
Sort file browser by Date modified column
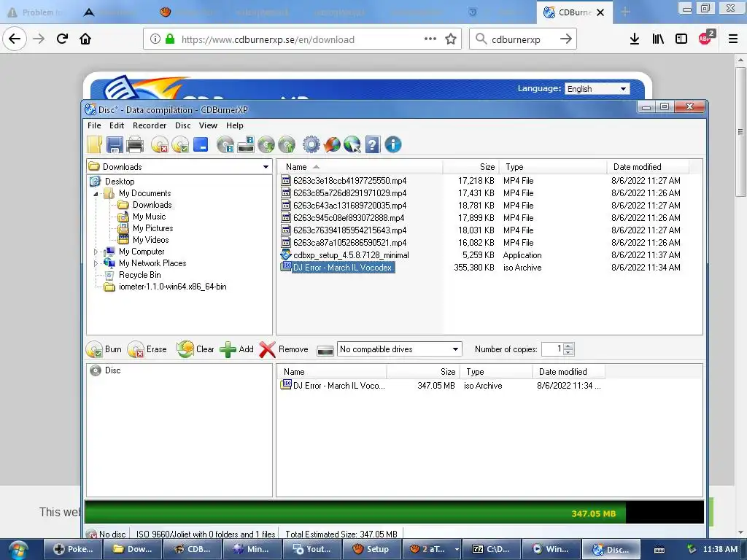[x=648, y=167]
